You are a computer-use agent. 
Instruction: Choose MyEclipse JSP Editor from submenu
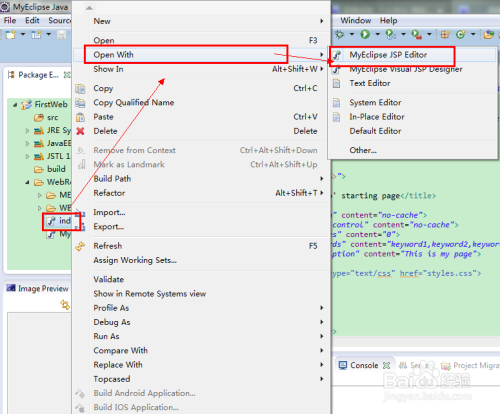pyautogui.click(x=388, y=55)
